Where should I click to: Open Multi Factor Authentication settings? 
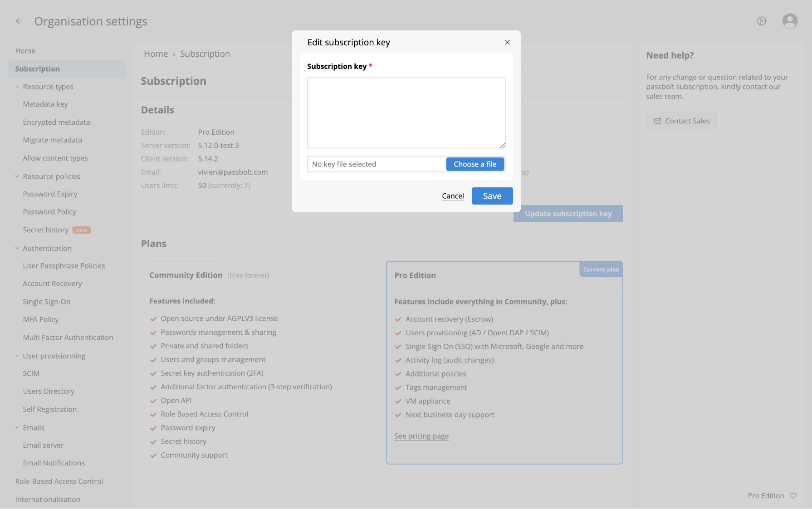(x=68, y=338)
